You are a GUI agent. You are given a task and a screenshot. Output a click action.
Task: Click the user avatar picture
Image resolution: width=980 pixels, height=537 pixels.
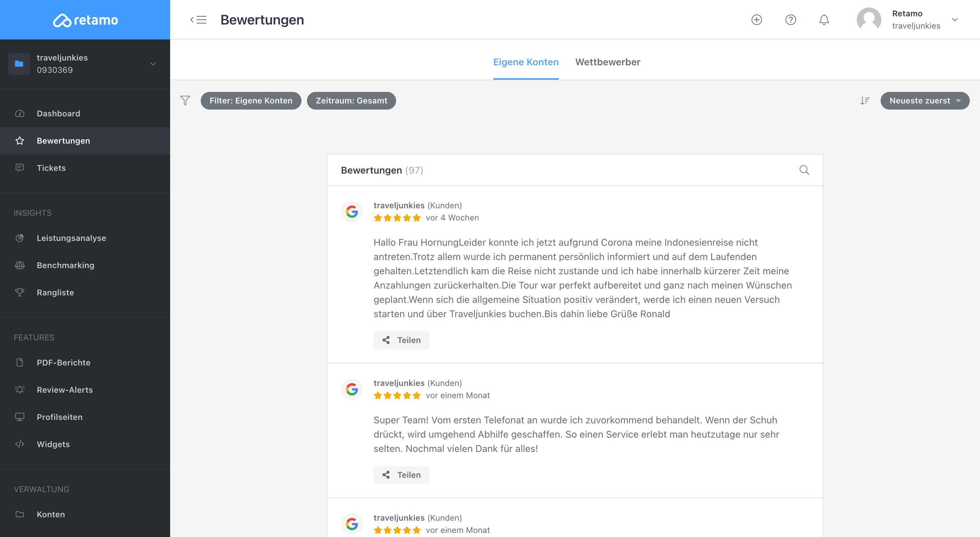pos(868,20)
